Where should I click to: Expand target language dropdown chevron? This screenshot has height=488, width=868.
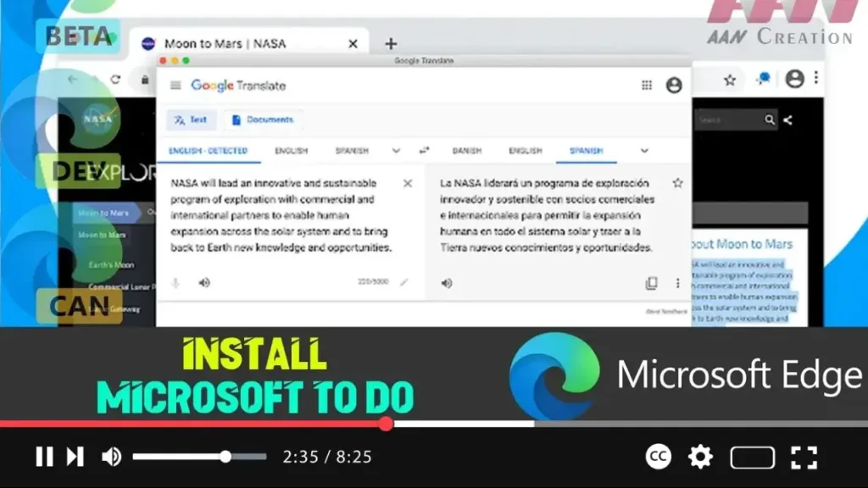pos(644,151)
